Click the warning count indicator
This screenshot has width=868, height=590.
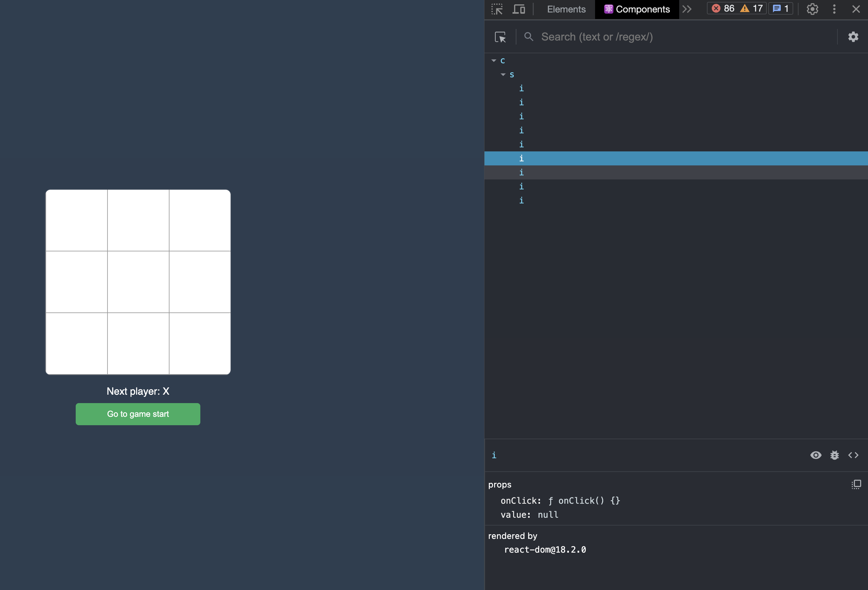(751, 9)
